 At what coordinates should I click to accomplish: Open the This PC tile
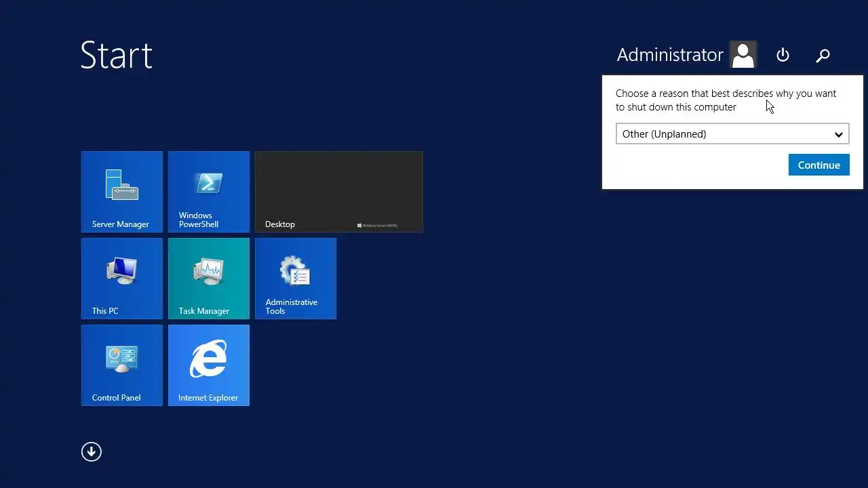point(122,279)
